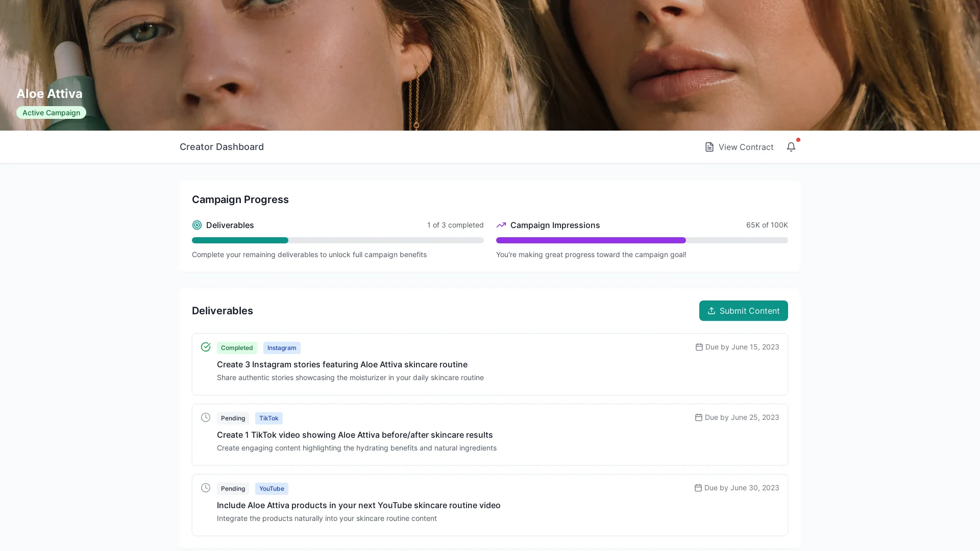Click calendar icon next to June 30 due date
980x551 pixels.
[x=698, y=488]
